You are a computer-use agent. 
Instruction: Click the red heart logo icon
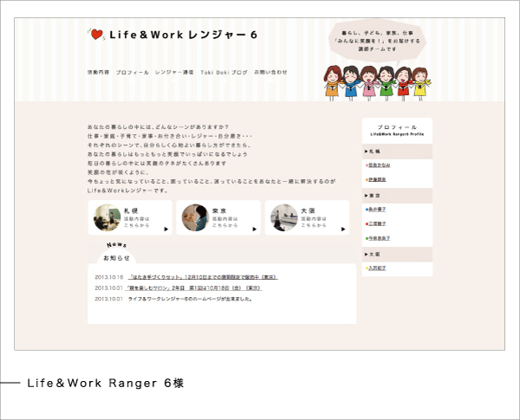point(96,36)
